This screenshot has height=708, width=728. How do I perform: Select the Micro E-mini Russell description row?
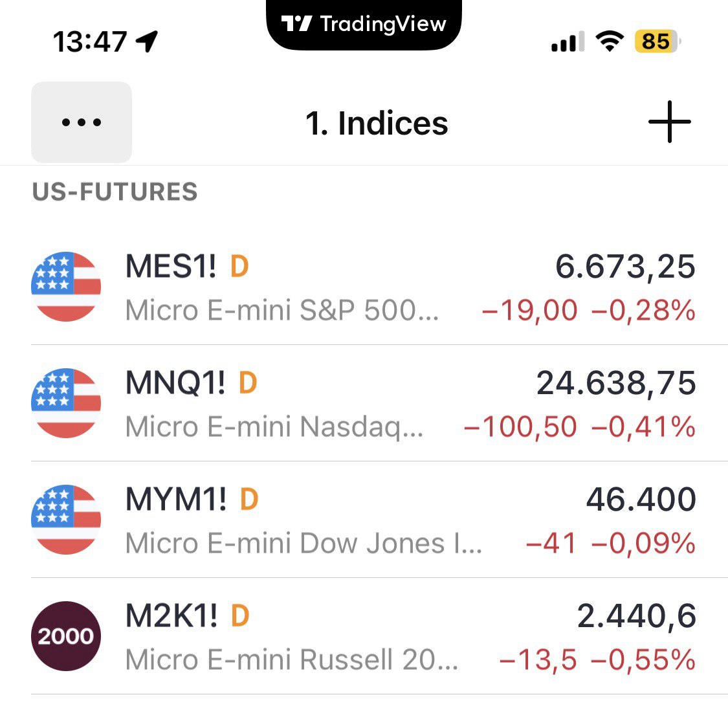(291, 660)
